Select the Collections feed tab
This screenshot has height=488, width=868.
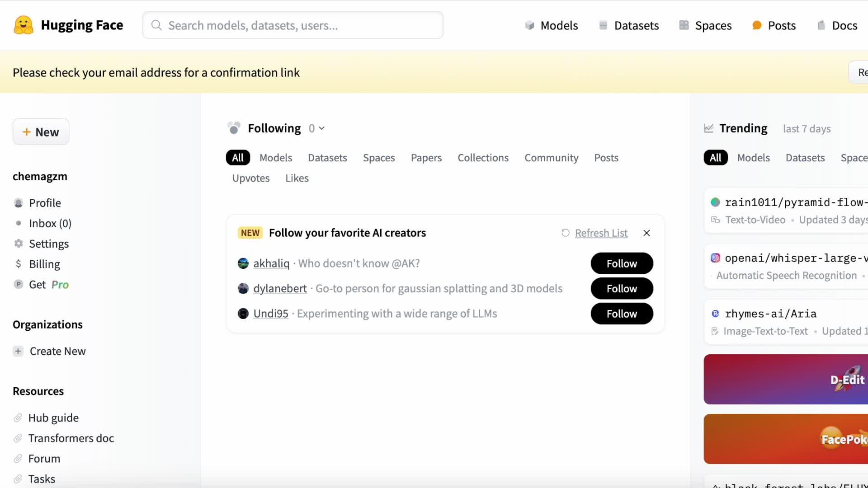click(x=483, y=158)
